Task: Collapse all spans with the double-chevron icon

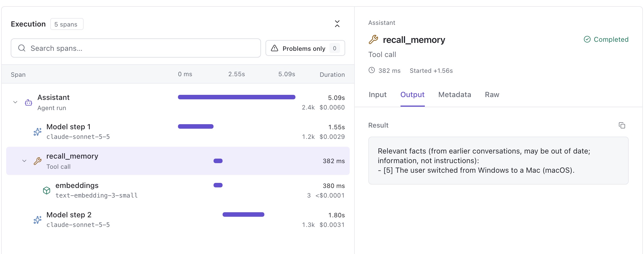Action: tap(337, 24)
